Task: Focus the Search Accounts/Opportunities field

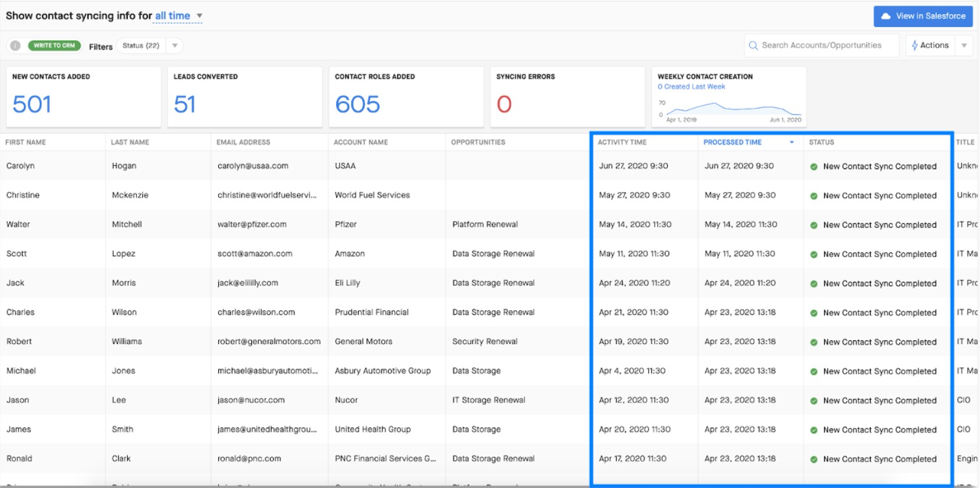Action: pyautogui.click(x=821, y=45)
